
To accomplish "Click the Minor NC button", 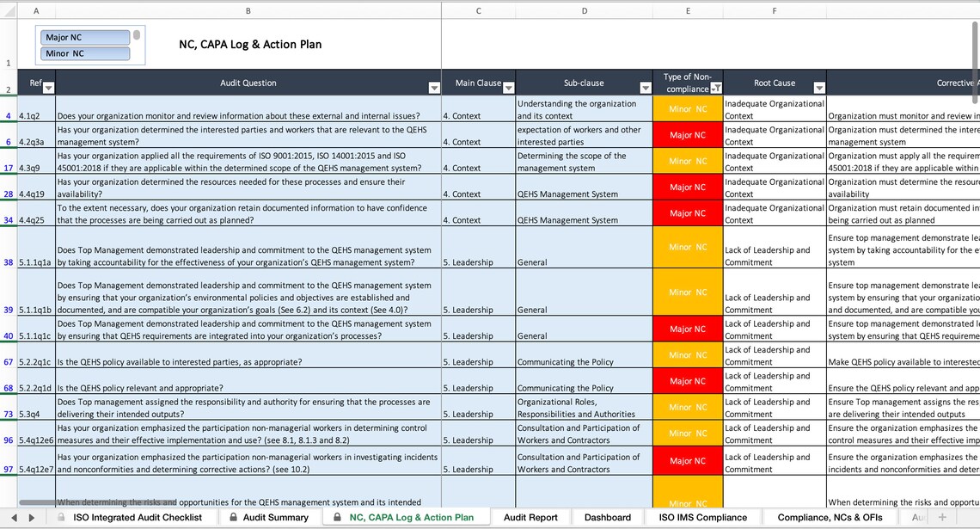I will tap(83, 52).
